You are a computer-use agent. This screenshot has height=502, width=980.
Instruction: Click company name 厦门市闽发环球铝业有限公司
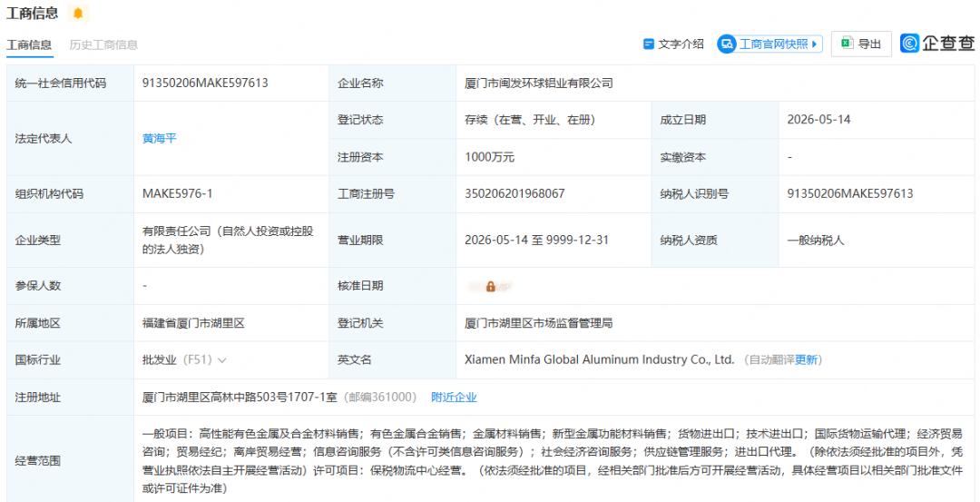click(539, 83)
